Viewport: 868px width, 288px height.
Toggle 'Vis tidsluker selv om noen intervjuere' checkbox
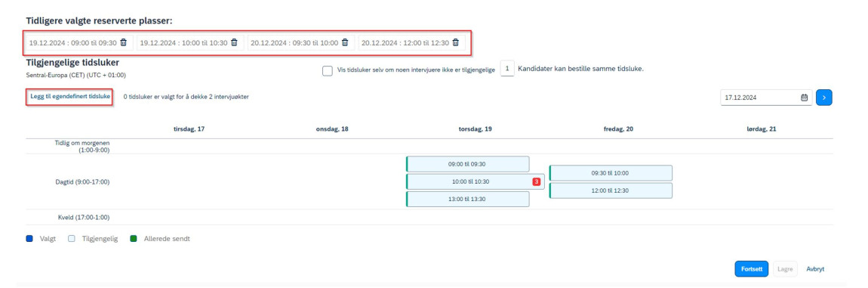tap(327, 70)
